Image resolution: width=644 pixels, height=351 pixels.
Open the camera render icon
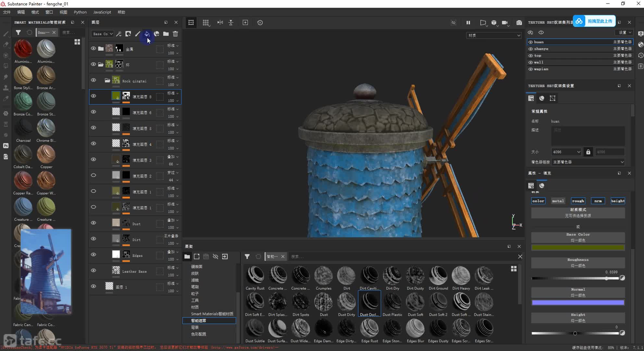point(519,22)
